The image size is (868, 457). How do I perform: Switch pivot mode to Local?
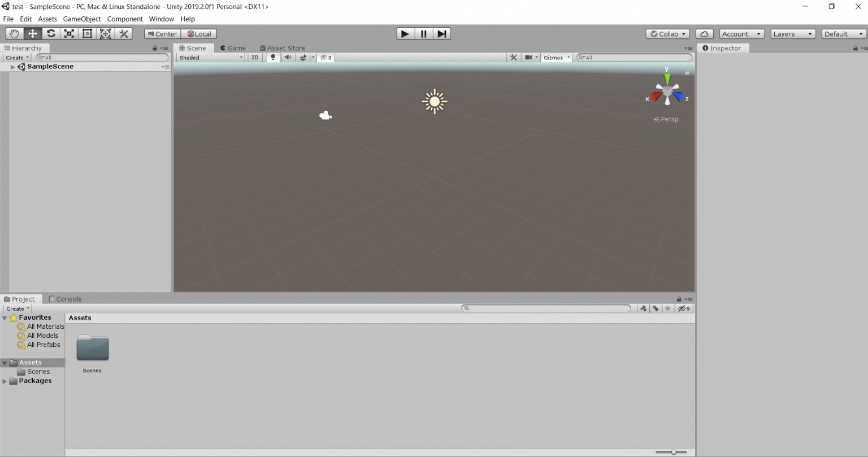[199, 33]
